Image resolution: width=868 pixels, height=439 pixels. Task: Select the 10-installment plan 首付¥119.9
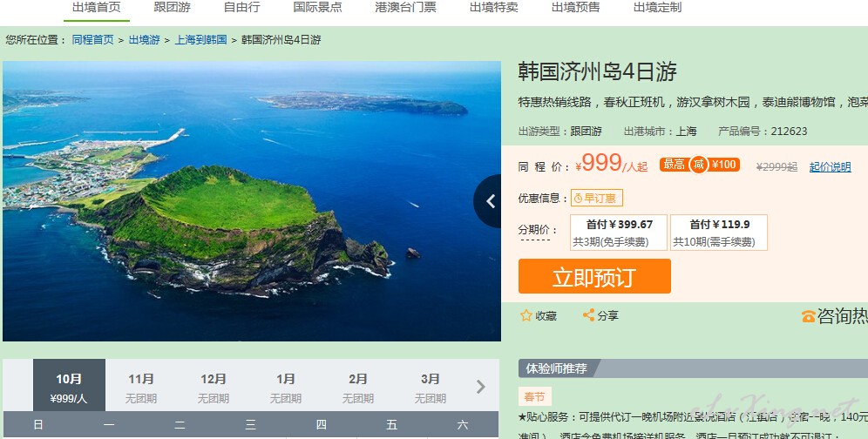tap(719, 233)
